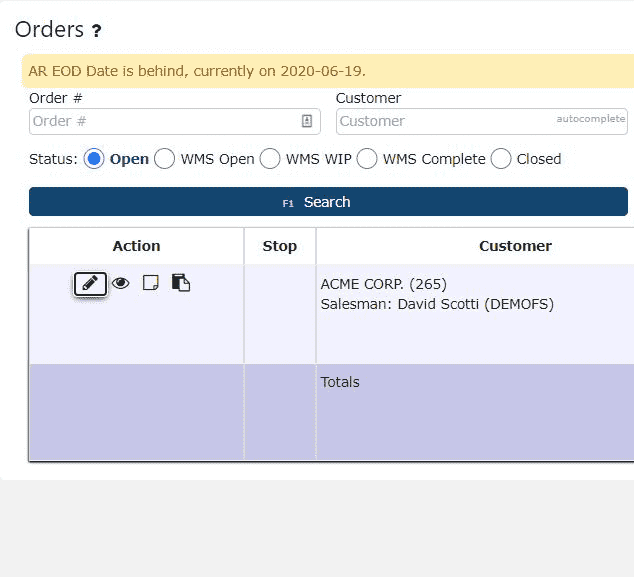Viewport: 634px width, 577px height.
Task: Click the copy order clipboard icon
Action: click(x=181, y=283)
